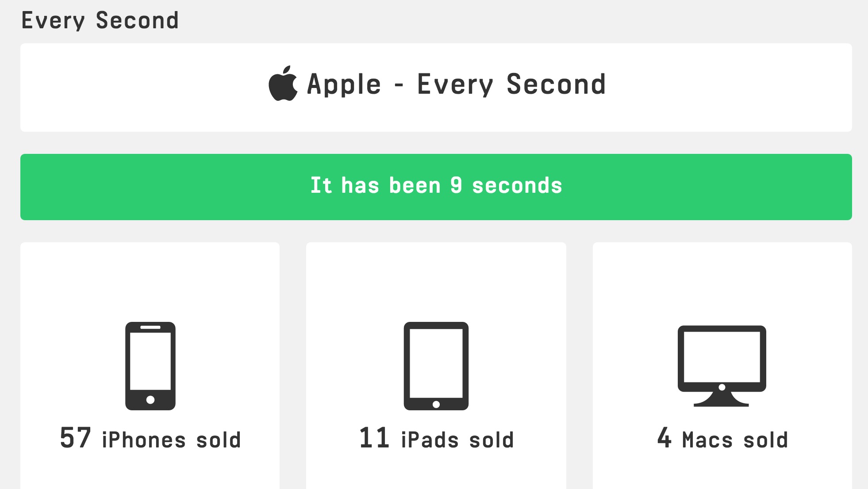Click the word "seconds" in the banner
This screenshot has height=489, width=868.
pyautogui.click(x=517, y=185)
